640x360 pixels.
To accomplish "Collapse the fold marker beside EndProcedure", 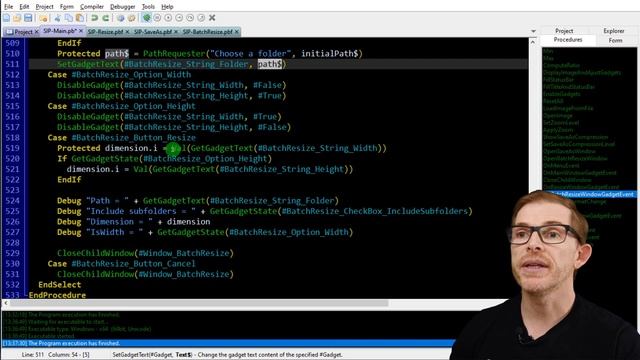I will (26, 295).
